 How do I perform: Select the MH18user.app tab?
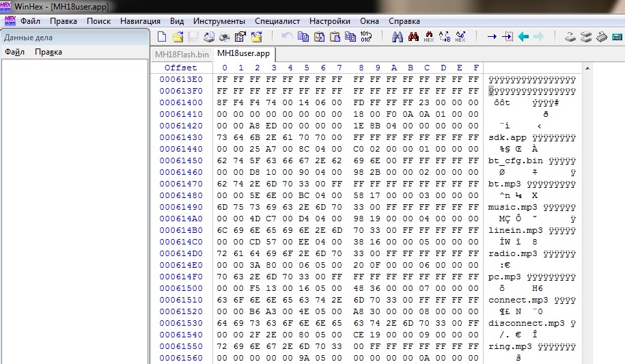click(243, 53)
